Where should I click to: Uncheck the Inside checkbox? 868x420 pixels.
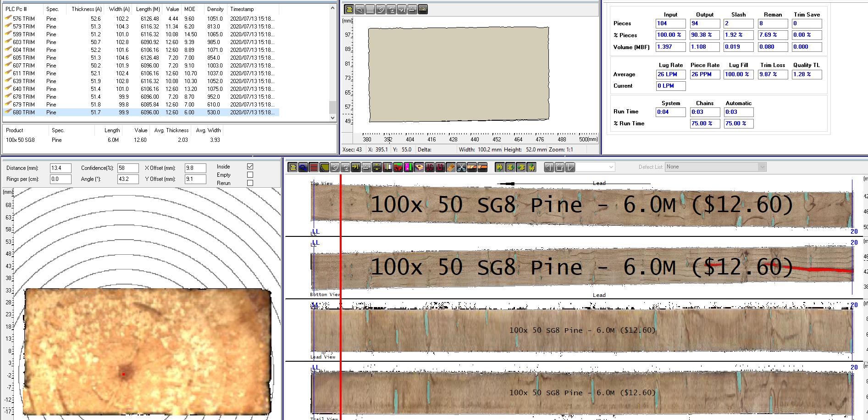[x=250, y=167]
